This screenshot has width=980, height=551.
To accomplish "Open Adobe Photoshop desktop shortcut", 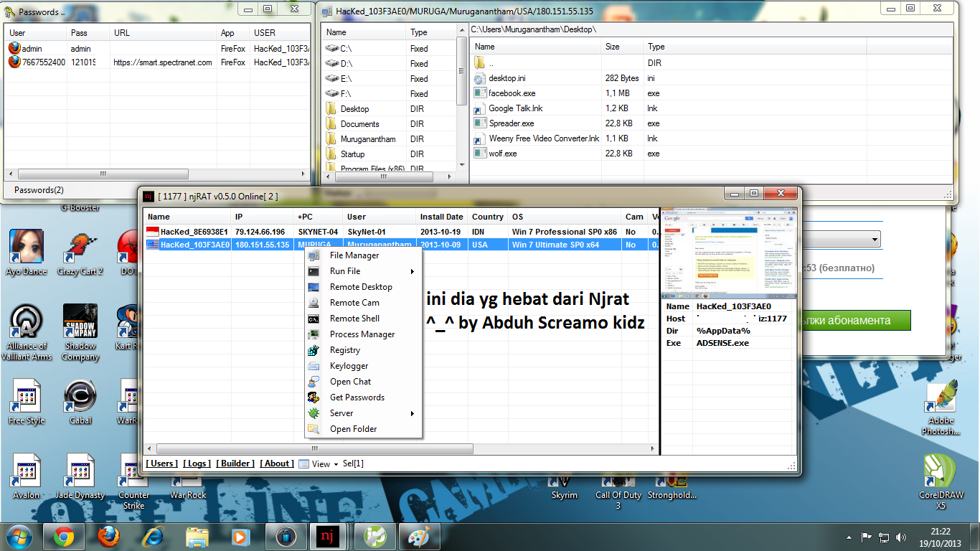I will (x=941, y=408).
